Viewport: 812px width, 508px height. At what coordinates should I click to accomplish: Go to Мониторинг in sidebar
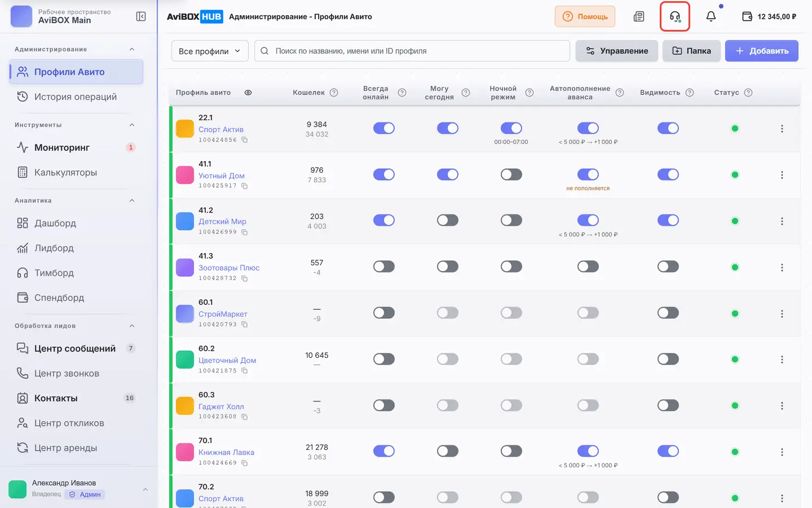(x=76, y=147)
